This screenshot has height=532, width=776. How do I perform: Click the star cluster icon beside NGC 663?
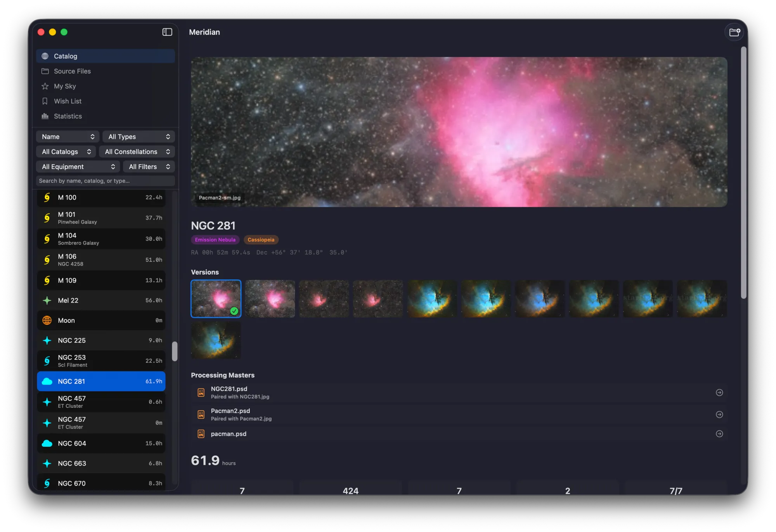click(47, 463)
